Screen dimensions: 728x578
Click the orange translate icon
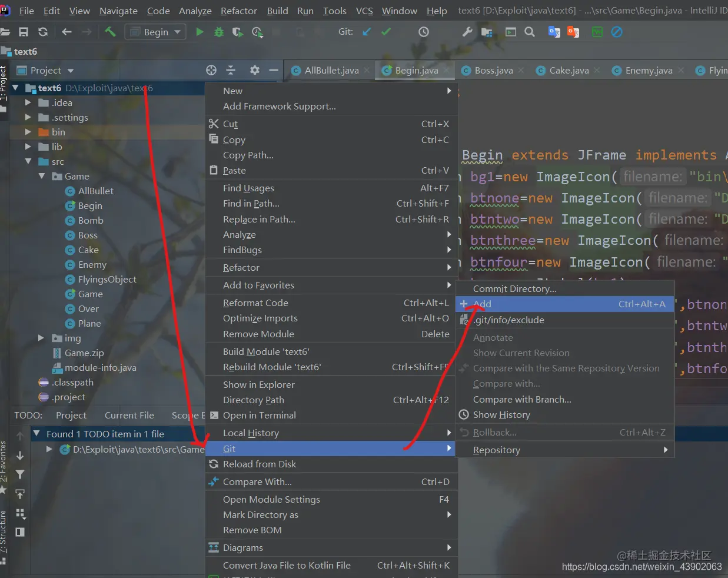[x=573, y=32]
